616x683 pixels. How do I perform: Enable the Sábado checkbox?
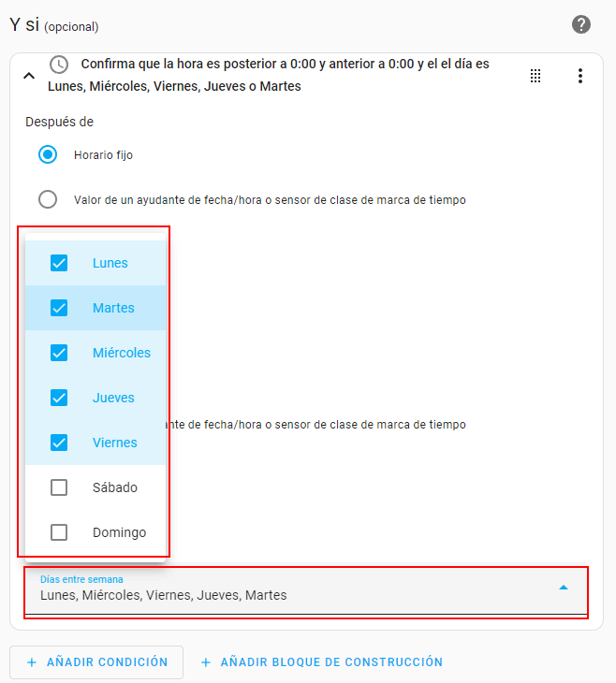point(59,487)
